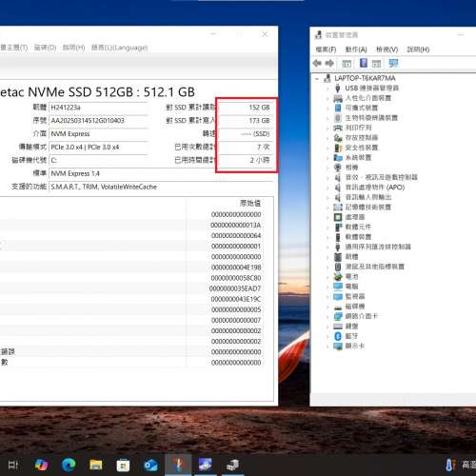The image size is (476, 476).
Task: Click the 顯示卡 display adapter icon
Action: pos(338,346)
